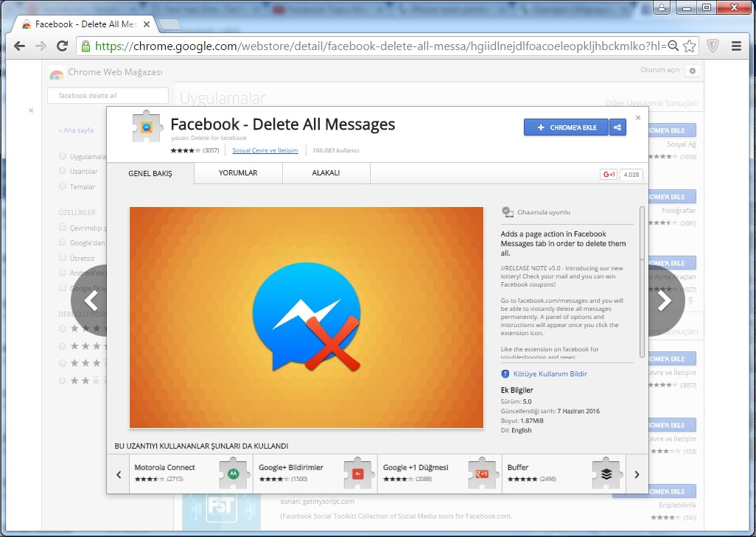Show next screenshot with right arrow
Screen dimensions: 756x537
[664, 301]
